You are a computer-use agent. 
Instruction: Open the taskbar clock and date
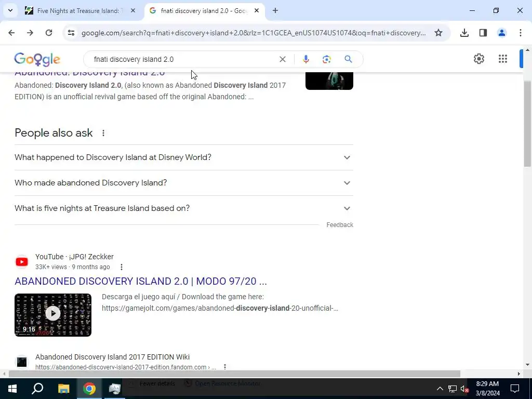(x=487, y=389)
